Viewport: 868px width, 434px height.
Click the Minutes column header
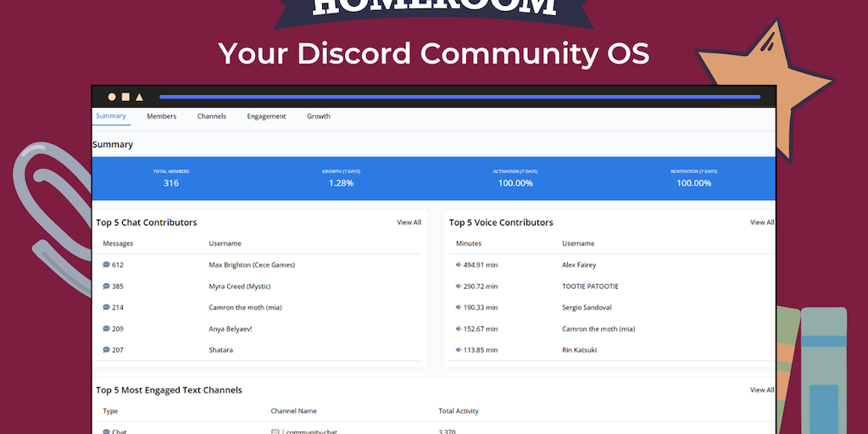coord(468,243)
